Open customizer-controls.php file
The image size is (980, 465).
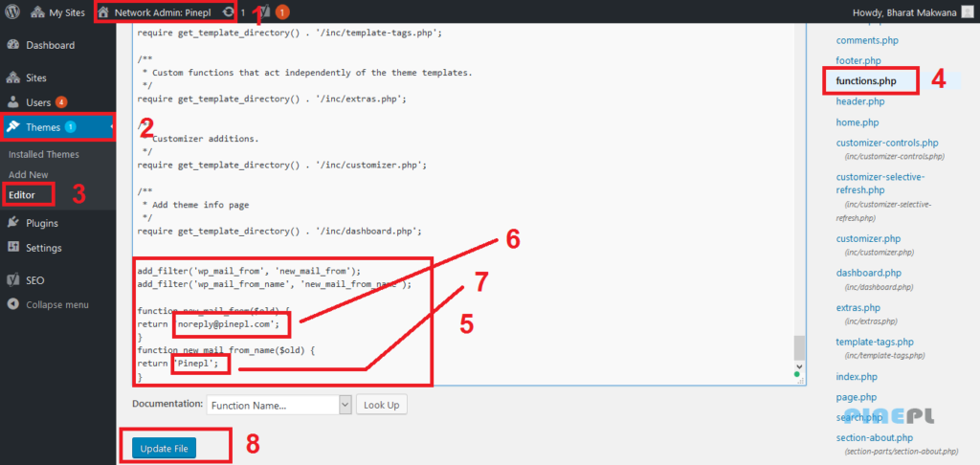pyautogui.click(x=887, y=144)
